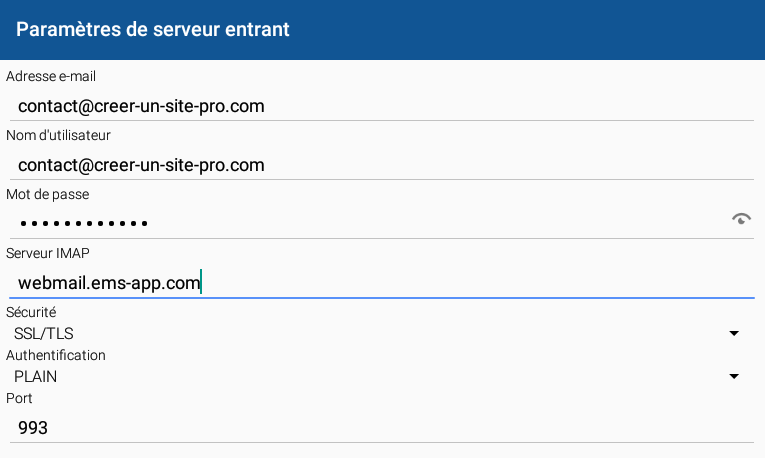The width and height of the screenshot is (765, 458).
Task: Click the Authentification label
Action: pyautogui.click(x=56, y=355)
